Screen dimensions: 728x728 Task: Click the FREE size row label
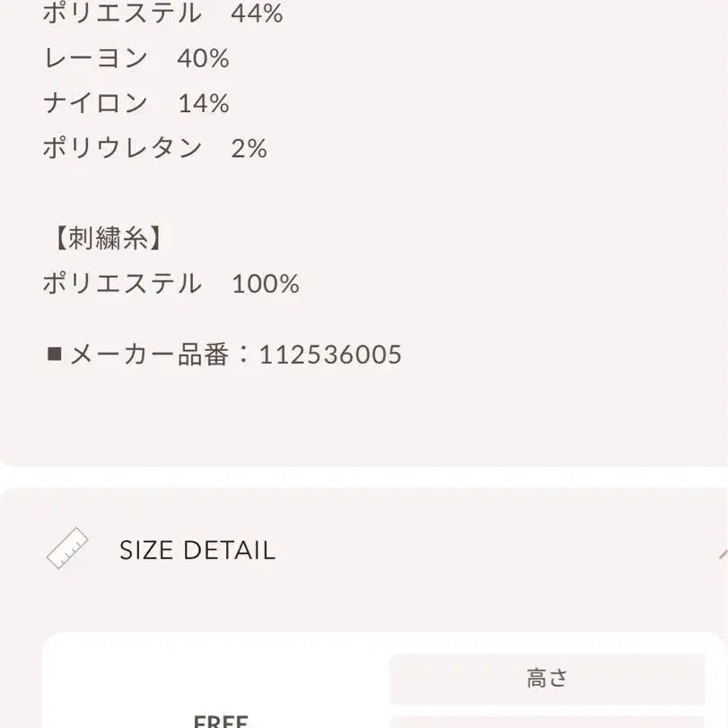click(x=221, y=720)
